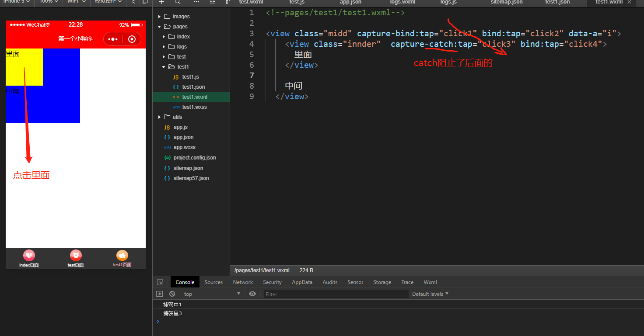Switch to the test.js editor tab
This screenshot has height=336, width=644.
click(297, 2)
